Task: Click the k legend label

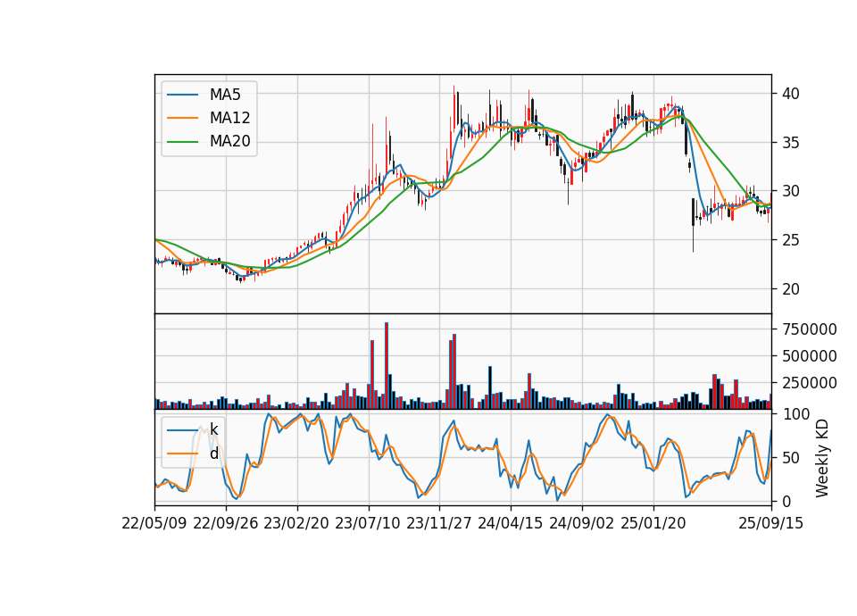Action: (x=213, y=429)
